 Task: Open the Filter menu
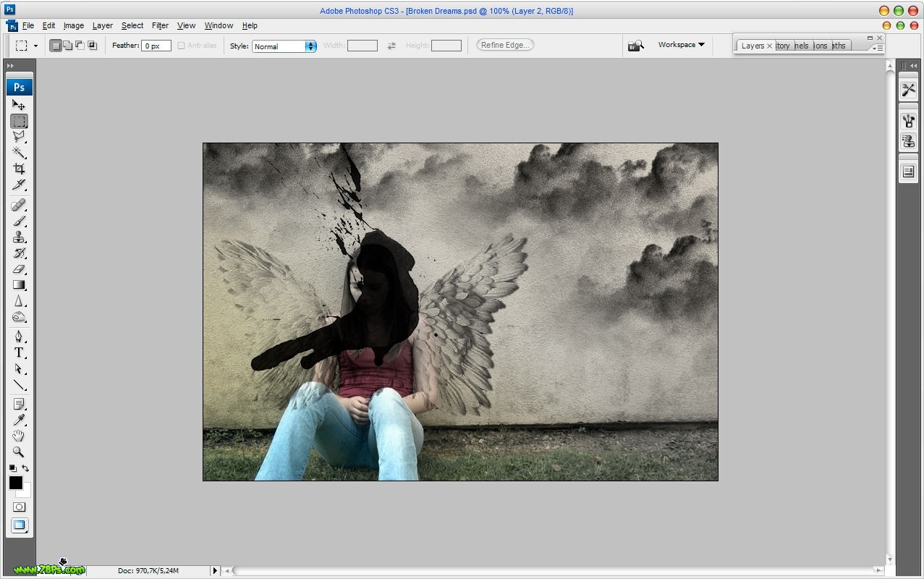160,25
